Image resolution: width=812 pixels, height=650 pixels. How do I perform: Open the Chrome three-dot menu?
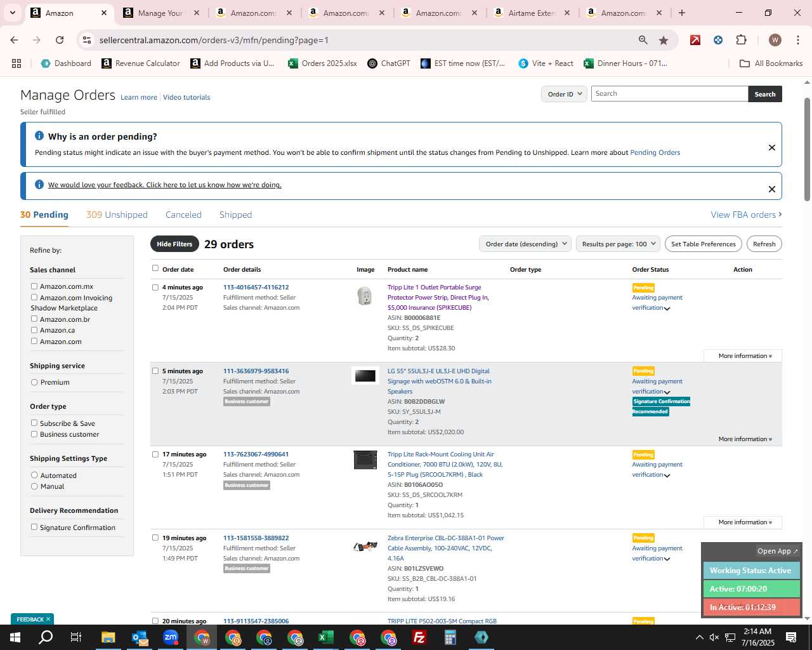[x=798, y=40]
